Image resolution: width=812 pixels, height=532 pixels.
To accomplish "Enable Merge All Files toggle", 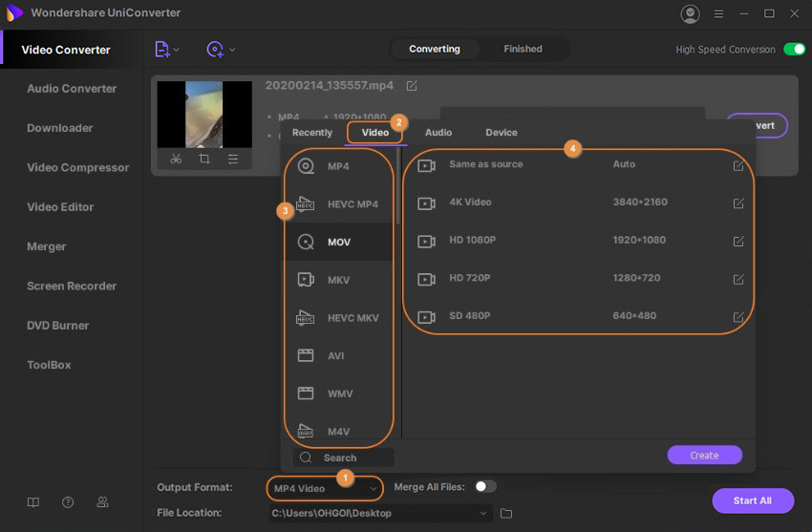I will pos(485,487).
